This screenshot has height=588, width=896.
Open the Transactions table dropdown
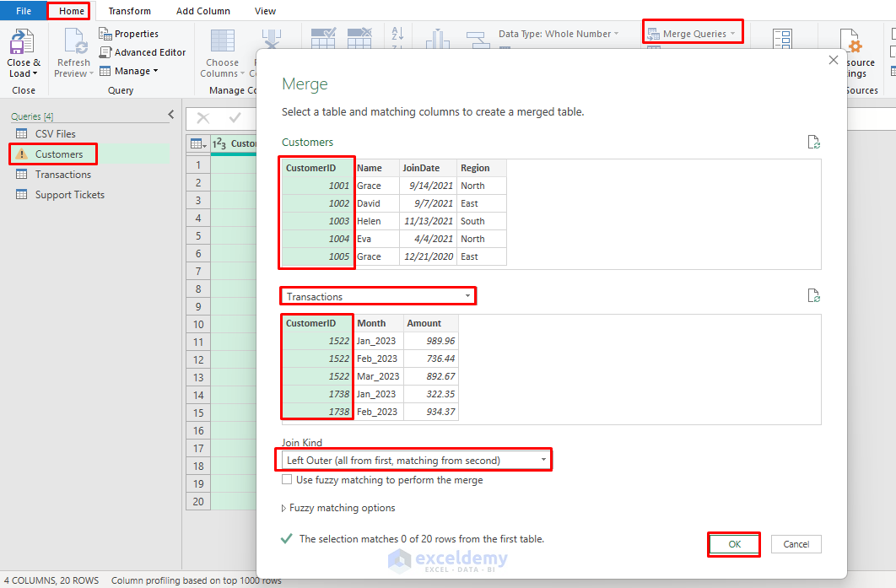coord(378,297)
